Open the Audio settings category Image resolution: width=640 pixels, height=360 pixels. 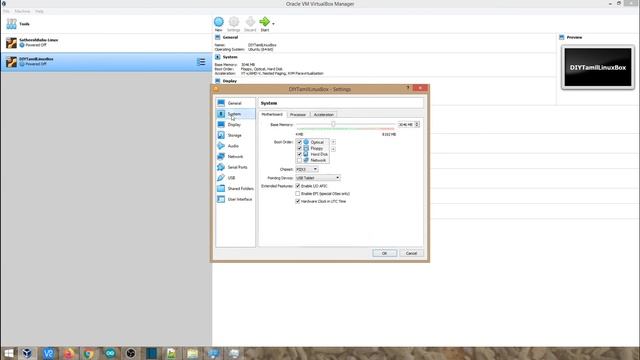tap(236, 146)
